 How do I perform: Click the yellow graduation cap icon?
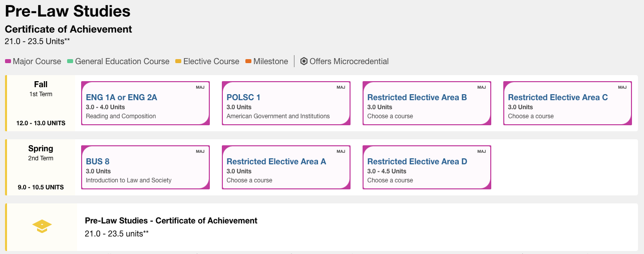point(42,226)
